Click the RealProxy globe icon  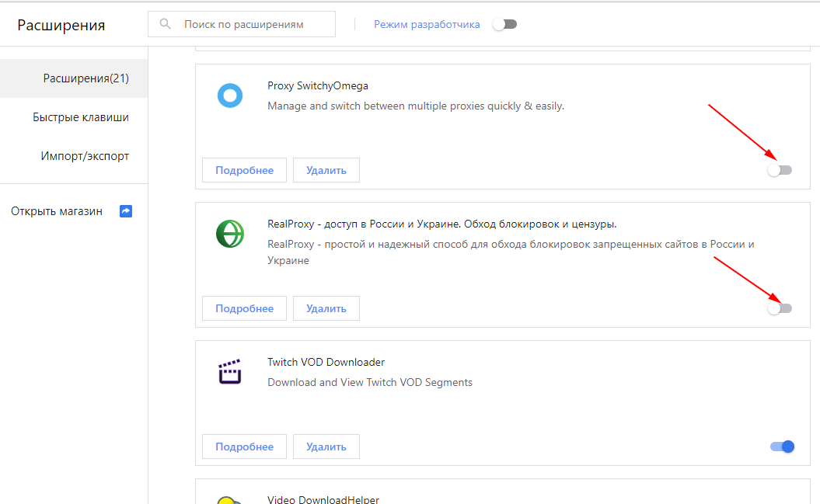point(230,234)
